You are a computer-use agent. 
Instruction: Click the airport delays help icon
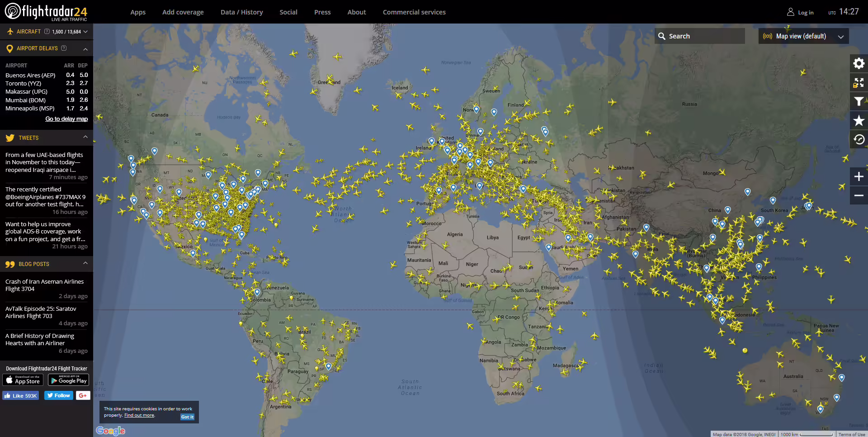coord(64,48)
